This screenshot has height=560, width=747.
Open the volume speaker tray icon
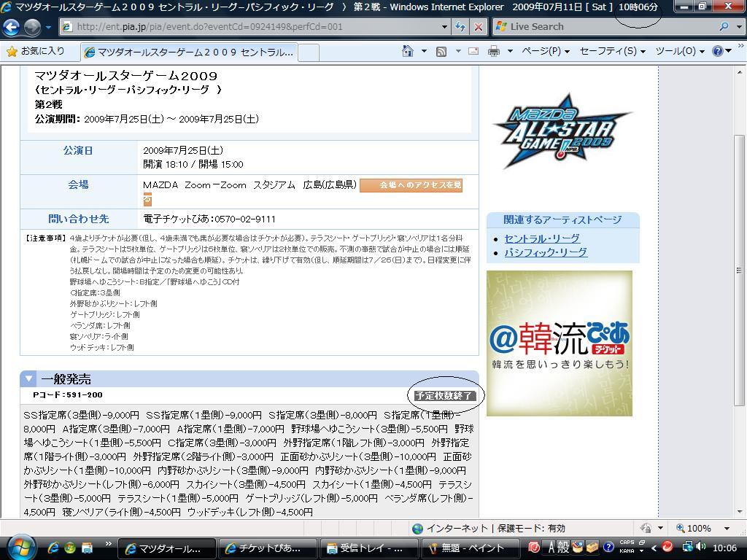(700, 547)
